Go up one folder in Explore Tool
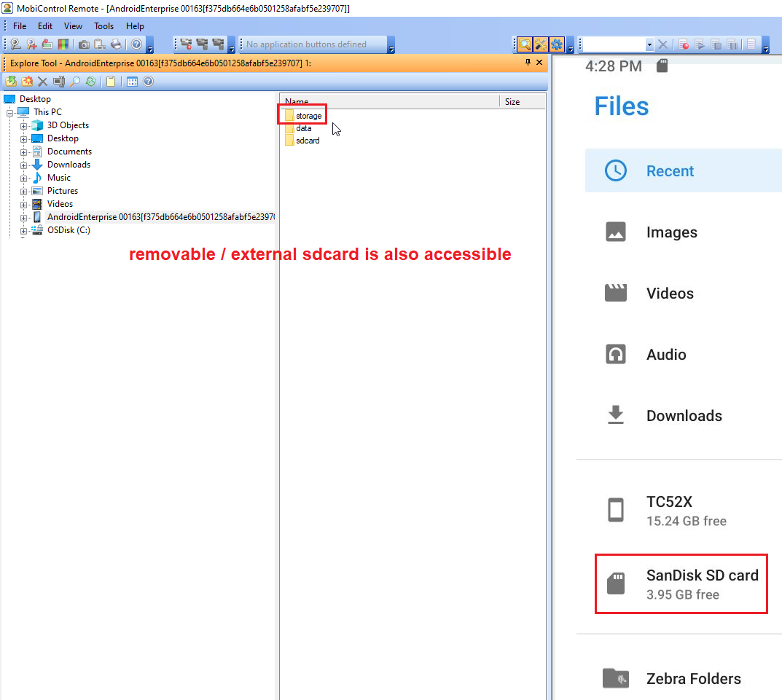The height and width of the screenshot is (700, 782). pos(11,82)
